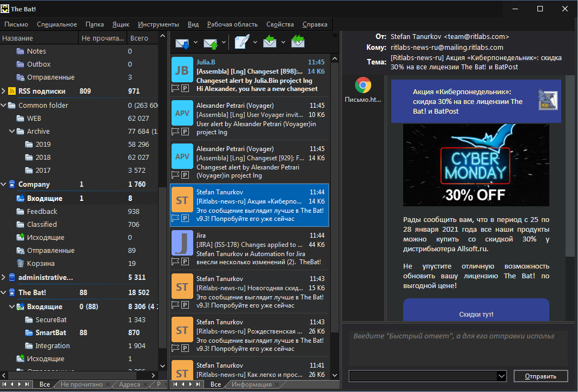Select the WEB folder
578x392 pixels.
click(x=34, y=119)
